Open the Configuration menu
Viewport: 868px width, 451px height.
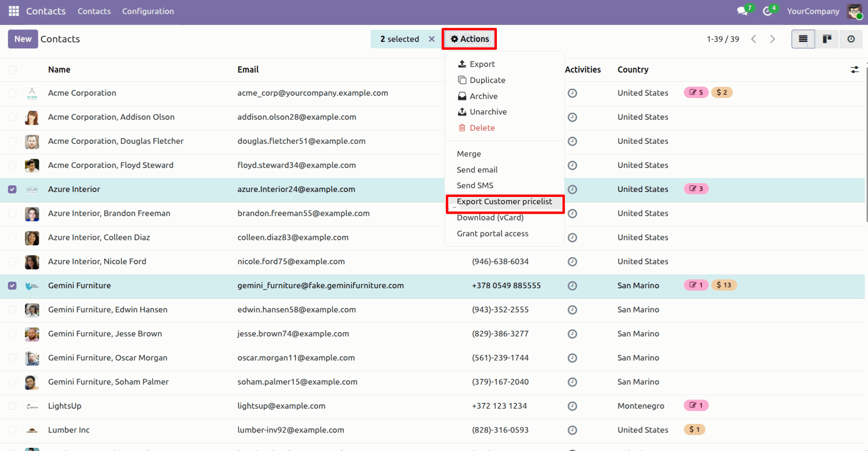click(x=148, y=11)
